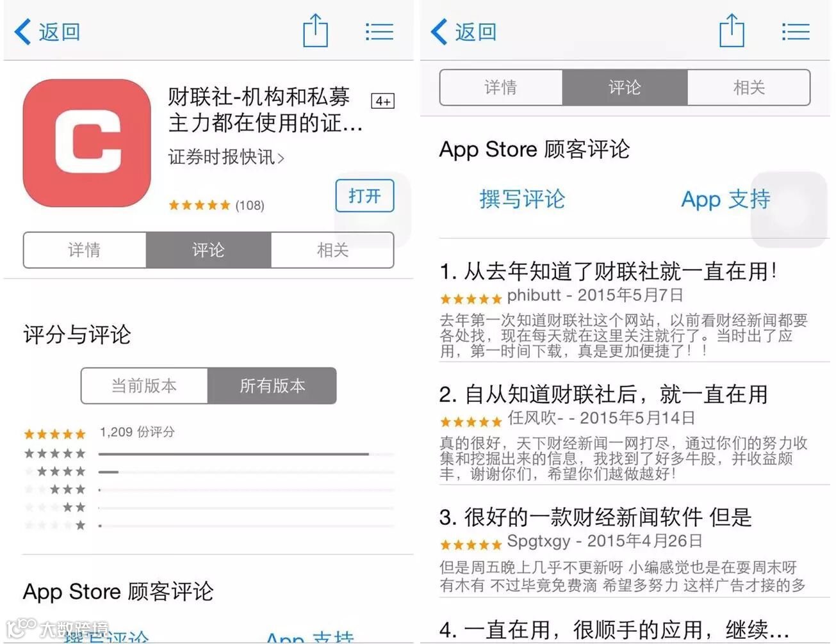Screen dimensions: 836x644
Task: Open the list menu icon in left screen
Action: click(x=379, y=31)
